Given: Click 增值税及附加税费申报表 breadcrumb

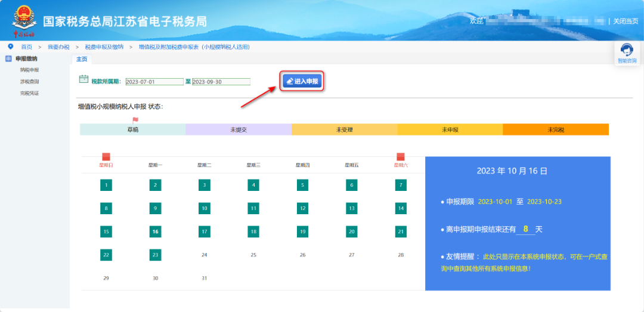Looking at the screenshot, I should pos(194,47).
